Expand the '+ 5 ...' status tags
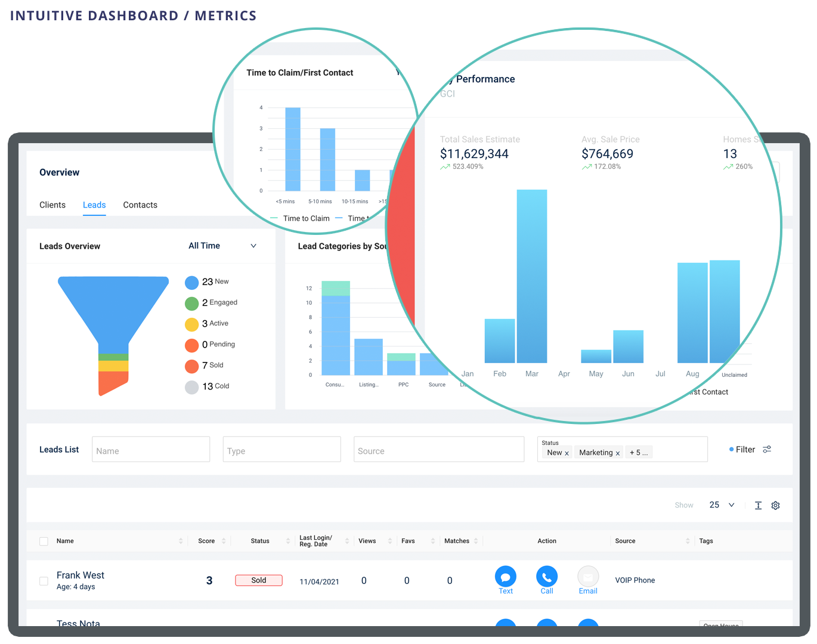Image resolution: width=817 pixels, height=644 pixels. click(639, 453)
